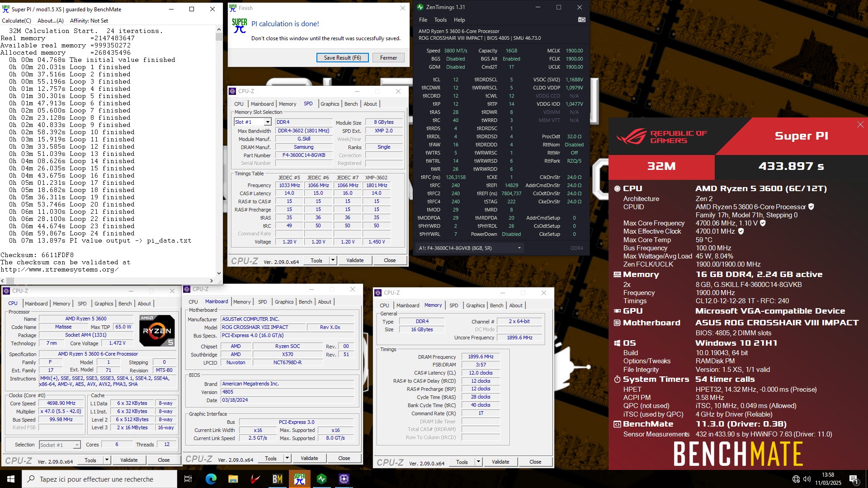Click the Part Number field F4-3600C14-8GVKB
Image resolution: width=868 pixels, height=488 pixels.
point(304,155)
